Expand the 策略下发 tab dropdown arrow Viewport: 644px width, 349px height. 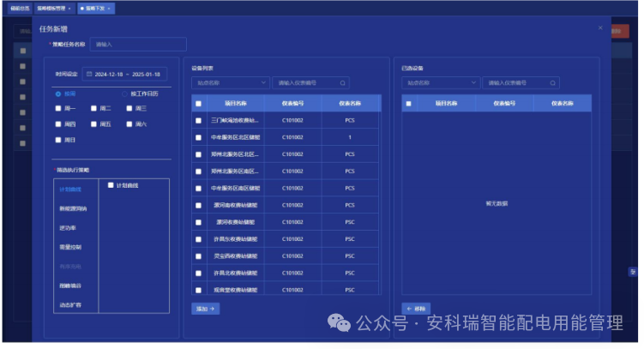point(109,9)
